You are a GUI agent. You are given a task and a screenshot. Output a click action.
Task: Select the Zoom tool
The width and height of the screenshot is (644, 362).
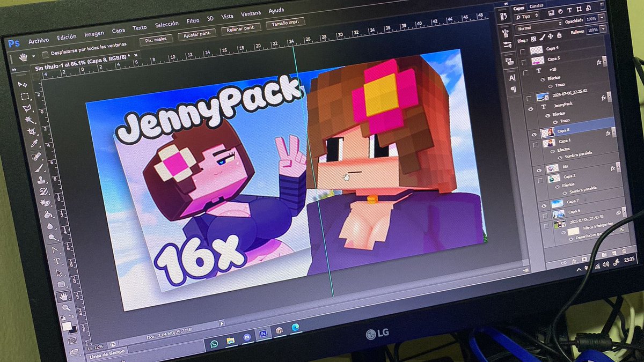tap(65, 307)
